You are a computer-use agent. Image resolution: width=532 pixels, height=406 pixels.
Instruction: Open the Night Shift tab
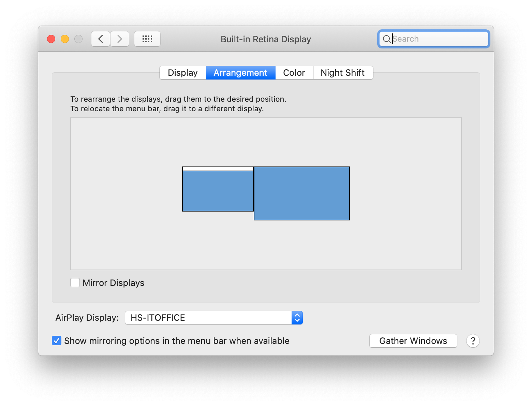(342, 72)
